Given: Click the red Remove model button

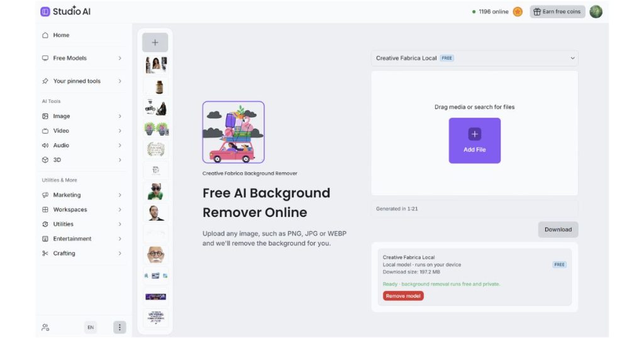Looking at the screenshot, I should coord(403,296).
